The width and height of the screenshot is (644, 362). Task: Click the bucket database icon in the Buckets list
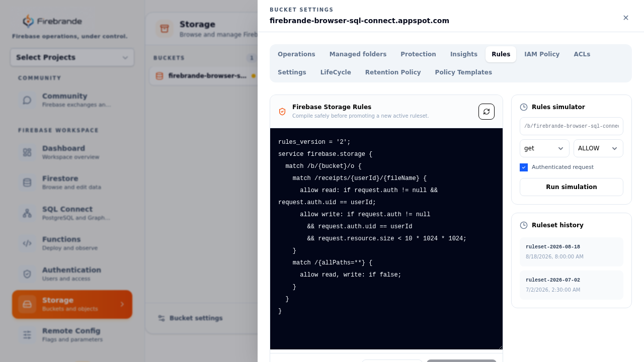point(159,76)
